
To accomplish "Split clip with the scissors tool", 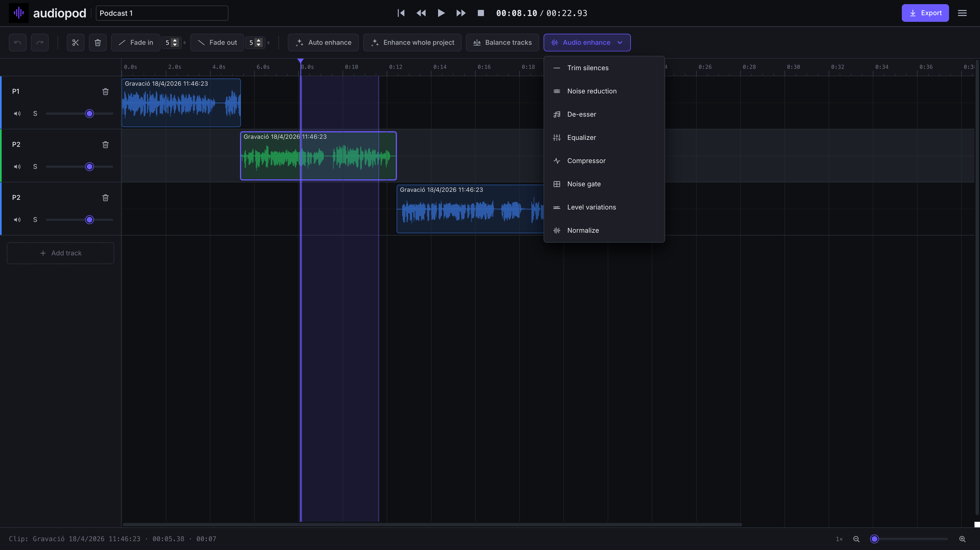I will (x=75, y=42).
